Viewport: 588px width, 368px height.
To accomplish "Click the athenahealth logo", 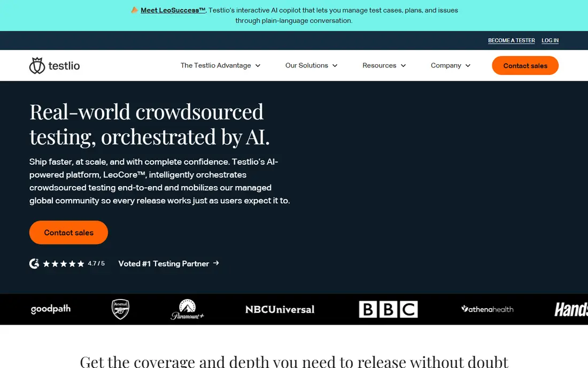I will pyautogui.click(x=487, y=309).
